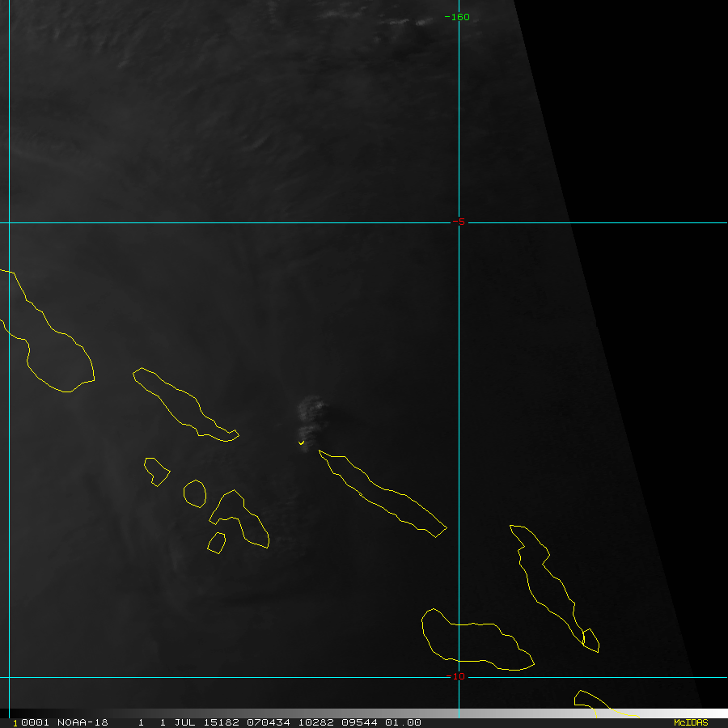Click the 01.00 resolution value
This screenshot has height=728, width=728.
403,722
